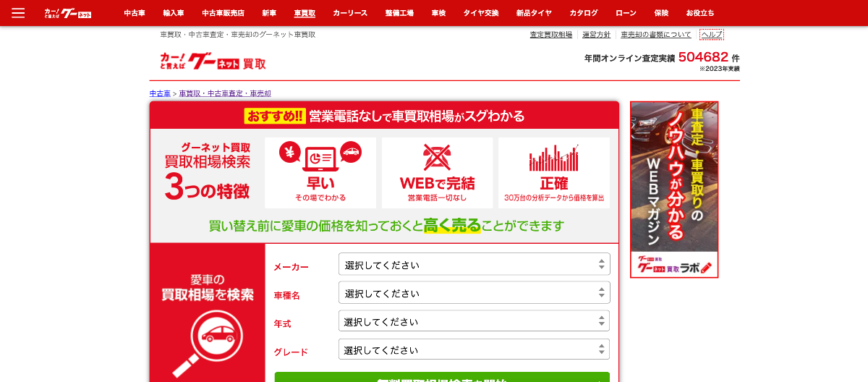Image resolution: width=868 pixels, height=382 pixels.
Task: Click the 愛車の買取相場を検索 heading text
Action: (x=207, y=287)
